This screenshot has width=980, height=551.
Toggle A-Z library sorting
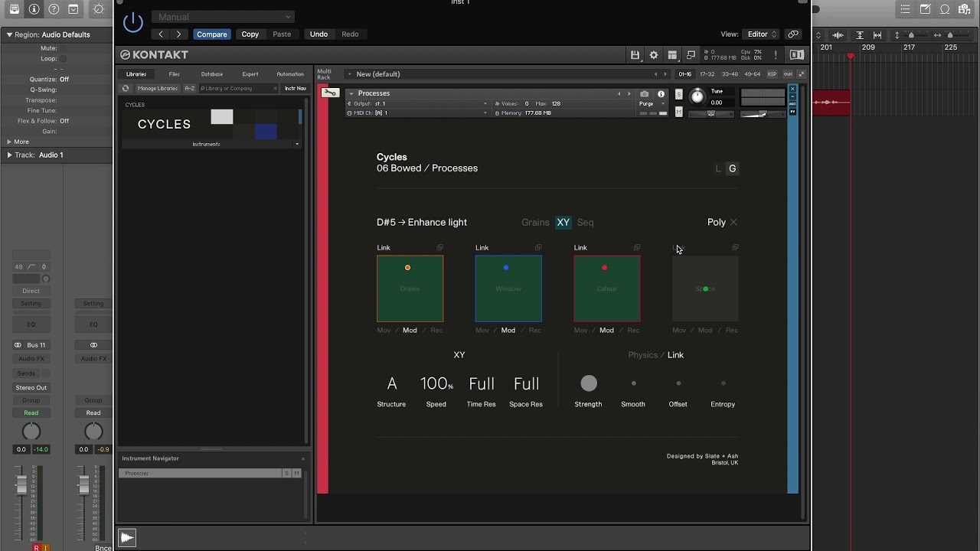point(190,89)
